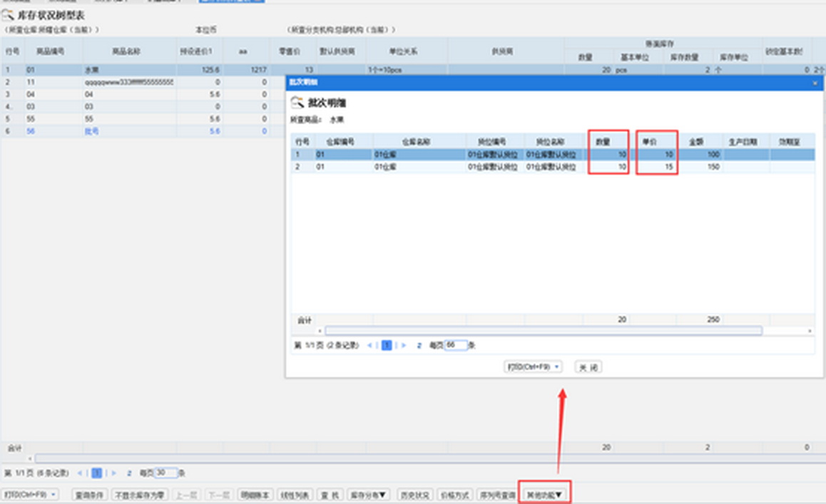Close 批次明细 dialog with title bar X

815,83
